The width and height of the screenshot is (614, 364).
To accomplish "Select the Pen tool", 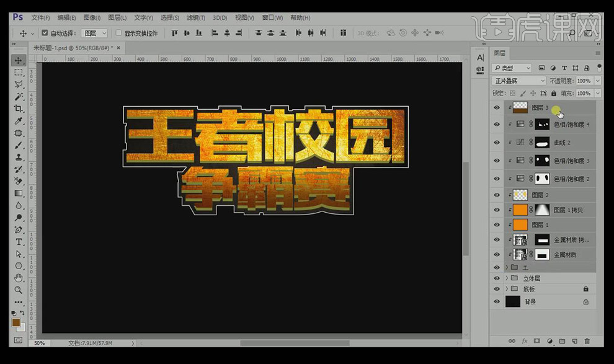I will pos(19,230).
